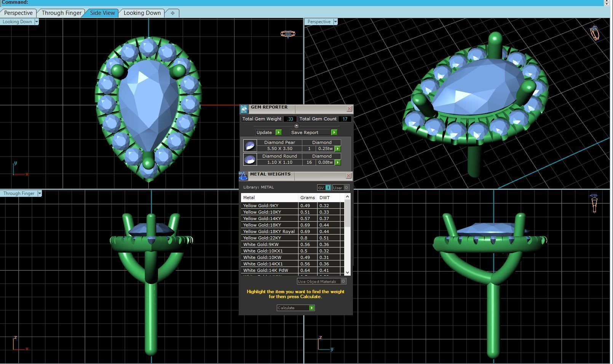613x364 pixels.
Task: Select the Yellow Gold:14KY row
Action: pyautogui.click(x=292, y=219)
